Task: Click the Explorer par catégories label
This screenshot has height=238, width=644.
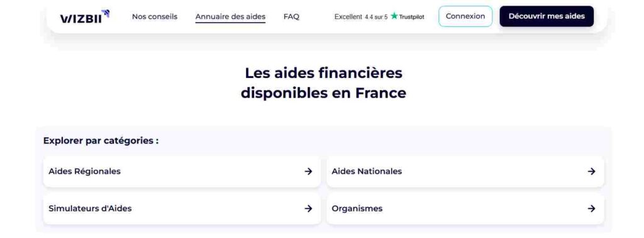Action: (x=101, y=140)
